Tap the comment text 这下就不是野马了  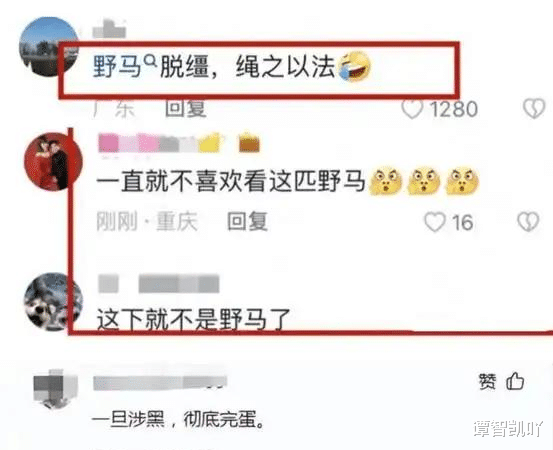tap(194, 319)
